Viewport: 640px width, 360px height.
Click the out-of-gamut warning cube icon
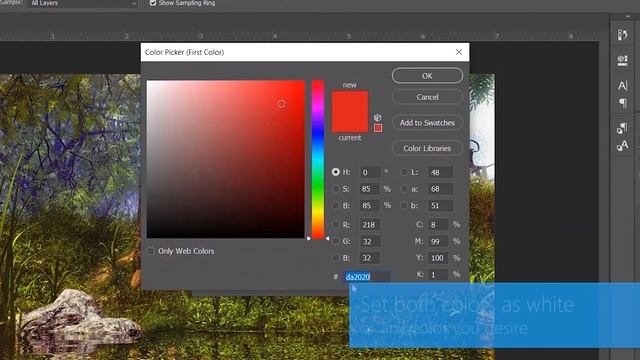coord(378,118)
